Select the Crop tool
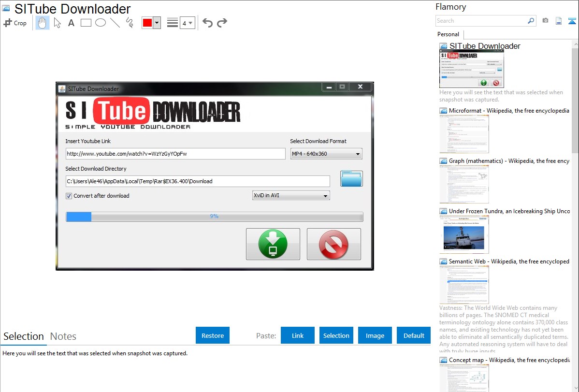The height and width of the screenshot is (392, 579). click(x=15, y=23)
